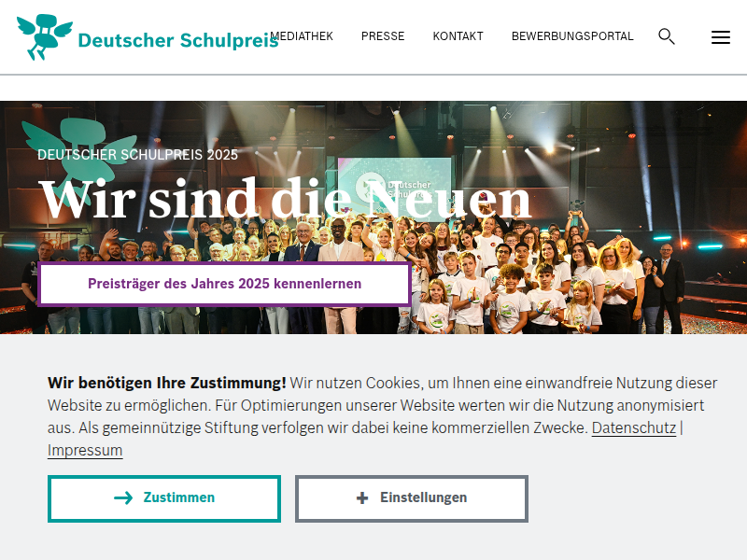Click the arrow icon on Zustimmen
The image size is (747, 560).
(x=123, y=497)
